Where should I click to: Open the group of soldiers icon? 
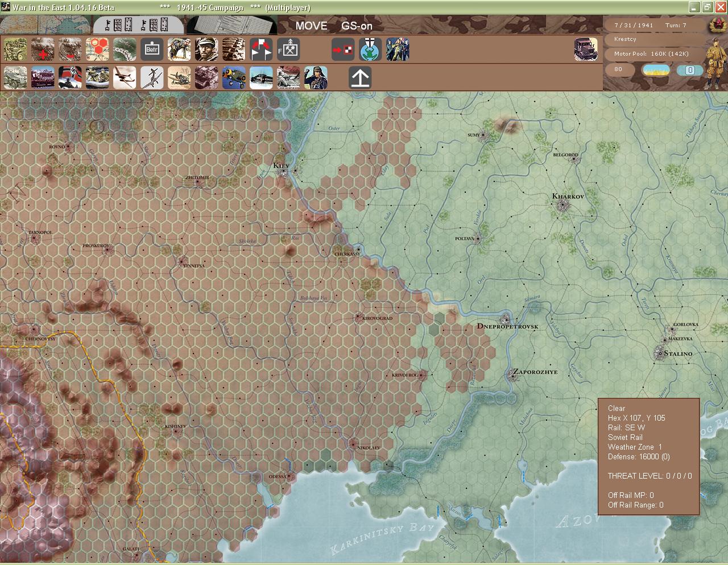[398, 49]
